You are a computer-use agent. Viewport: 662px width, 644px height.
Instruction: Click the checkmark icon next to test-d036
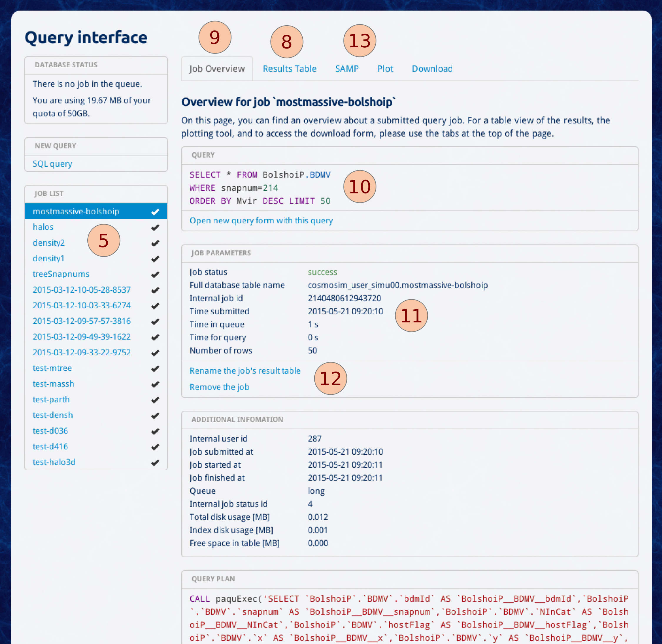coord(155,431)
